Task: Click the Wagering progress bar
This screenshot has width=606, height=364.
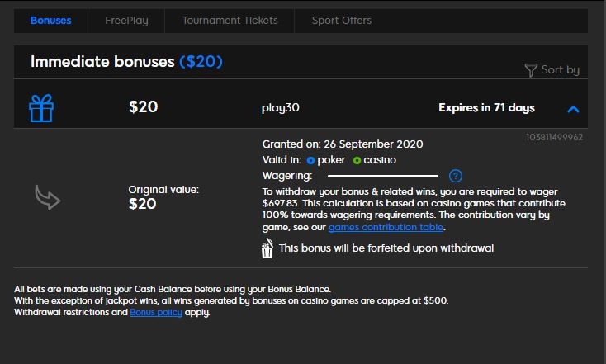Action: click(382, 176)
